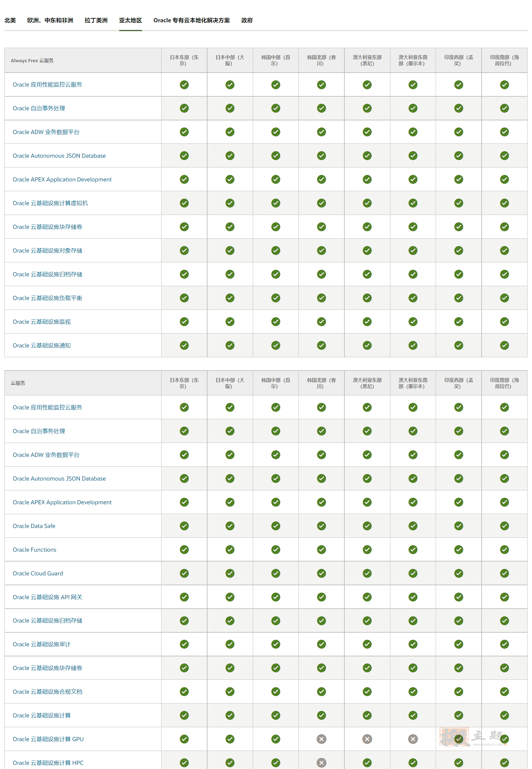532x769 pixels.
Task: Follow the Oracle 云基础设施通知 link
Action: (42, 345)
